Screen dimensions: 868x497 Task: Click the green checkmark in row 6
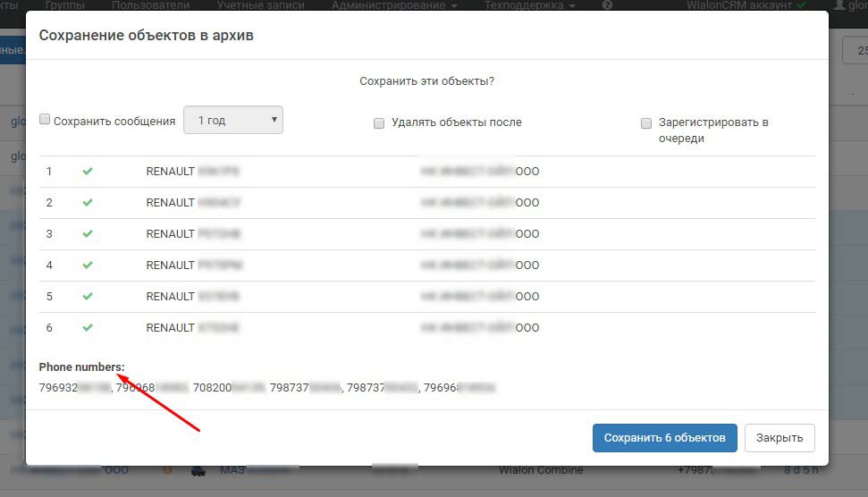click(88, 327)
